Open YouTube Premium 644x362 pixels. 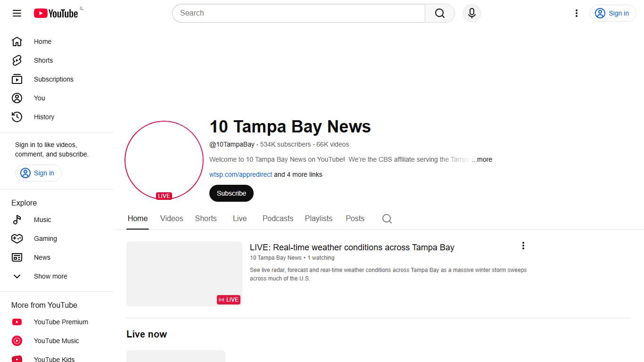point(60,322)
